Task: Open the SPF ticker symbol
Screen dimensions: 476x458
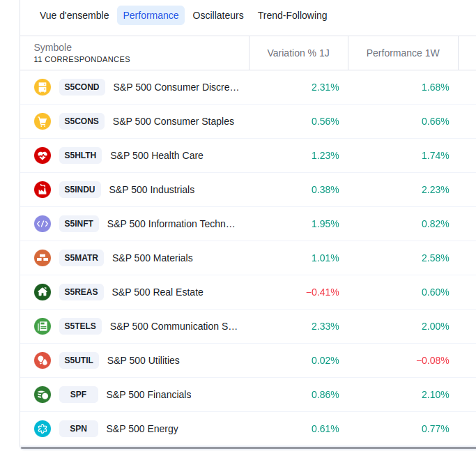Action: tap(79, 395)
